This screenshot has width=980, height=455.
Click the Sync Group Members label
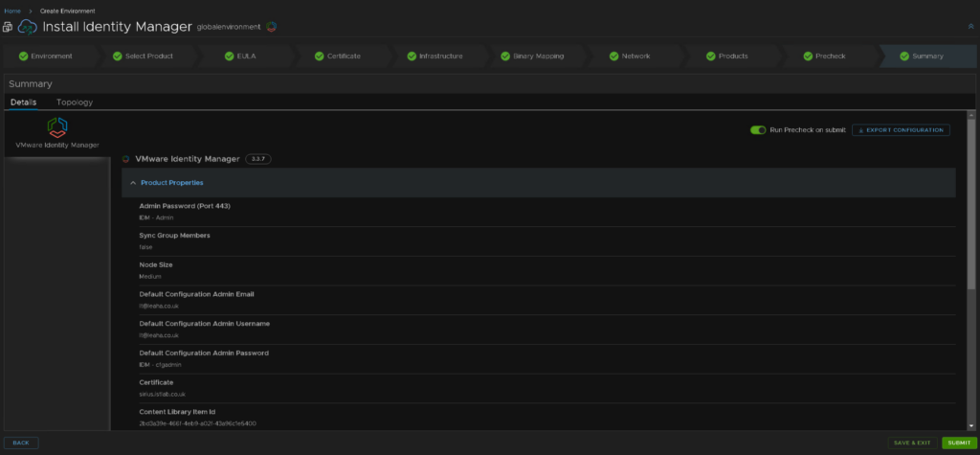tap(174, 236)
